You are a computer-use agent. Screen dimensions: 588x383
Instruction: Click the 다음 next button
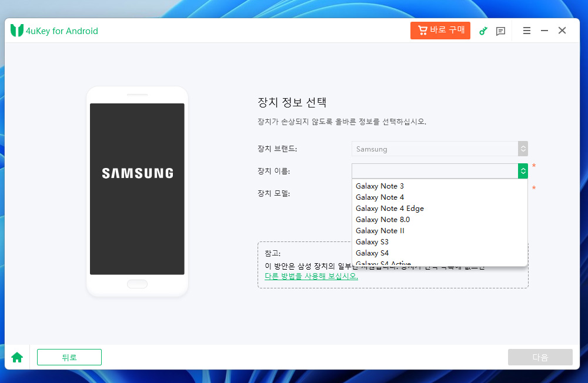pos(540,357)
